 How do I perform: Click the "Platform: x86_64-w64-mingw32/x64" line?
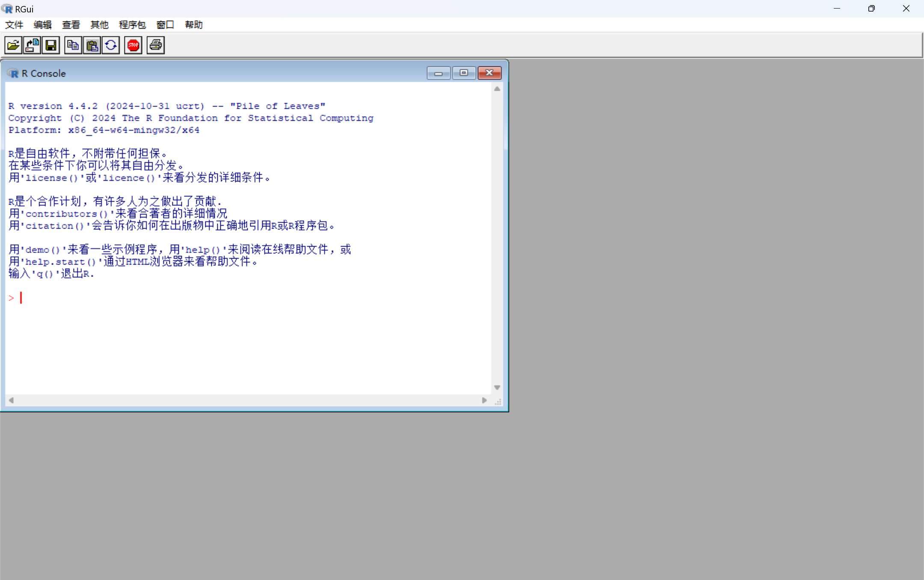104,130
